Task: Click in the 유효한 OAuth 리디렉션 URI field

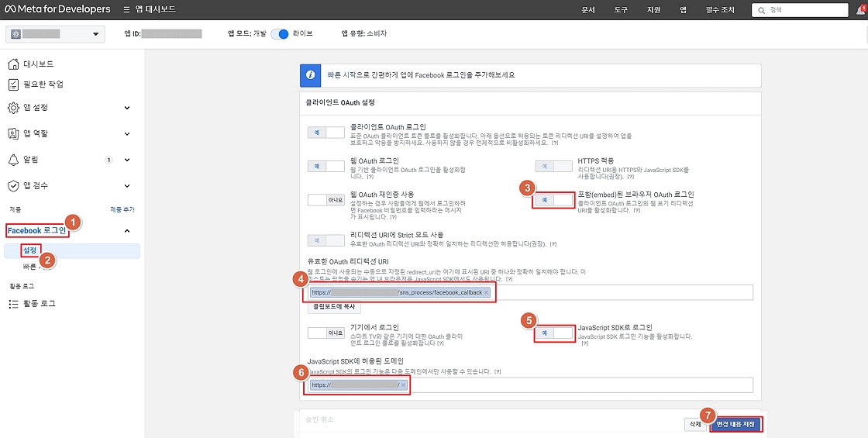Action: pos(530,292)
